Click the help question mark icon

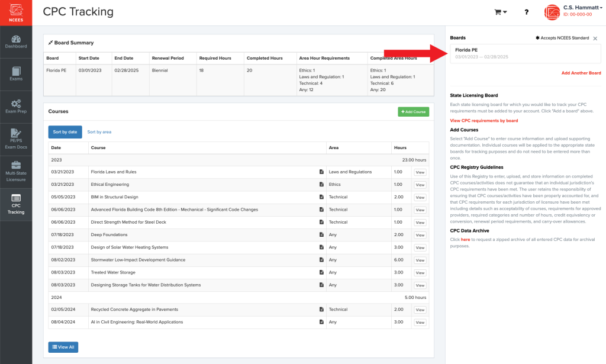(x=526, y=12)
